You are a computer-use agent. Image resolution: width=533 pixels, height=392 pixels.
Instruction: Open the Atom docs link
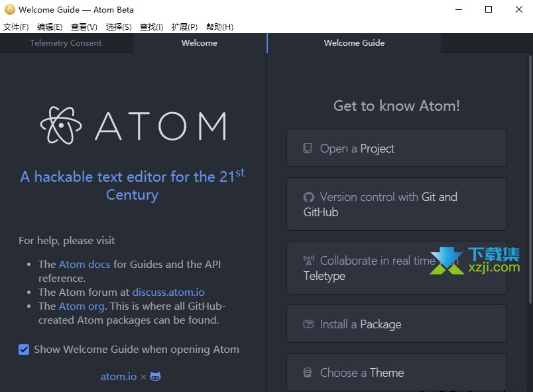pos(85,264)
